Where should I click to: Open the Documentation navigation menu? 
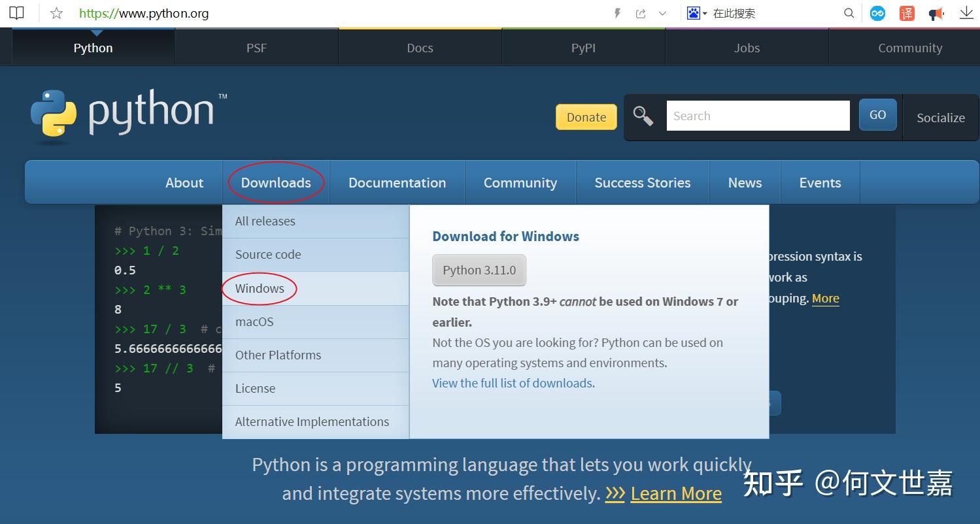click(x=397, y=182)
